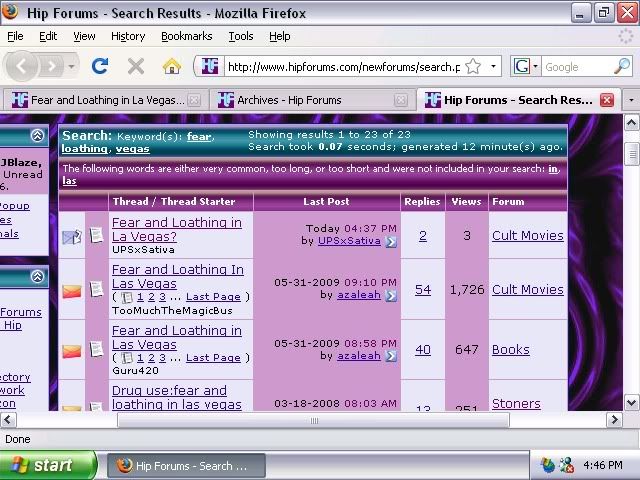Click the Books forum link
The image size is (640, 480).
click(511, 350)
